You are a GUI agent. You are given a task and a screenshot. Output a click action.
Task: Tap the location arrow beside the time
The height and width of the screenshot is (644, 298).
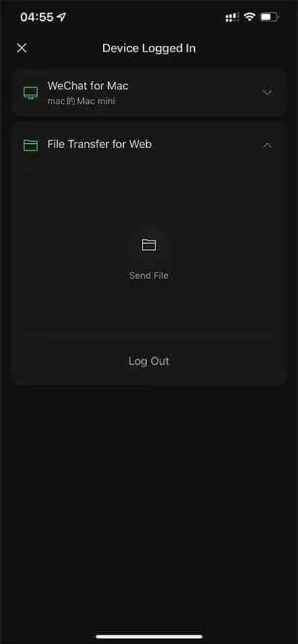[61, 17]
